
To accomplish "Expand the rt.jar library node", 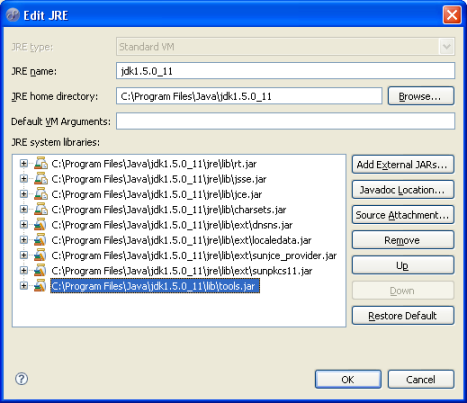I will (24, 163).
